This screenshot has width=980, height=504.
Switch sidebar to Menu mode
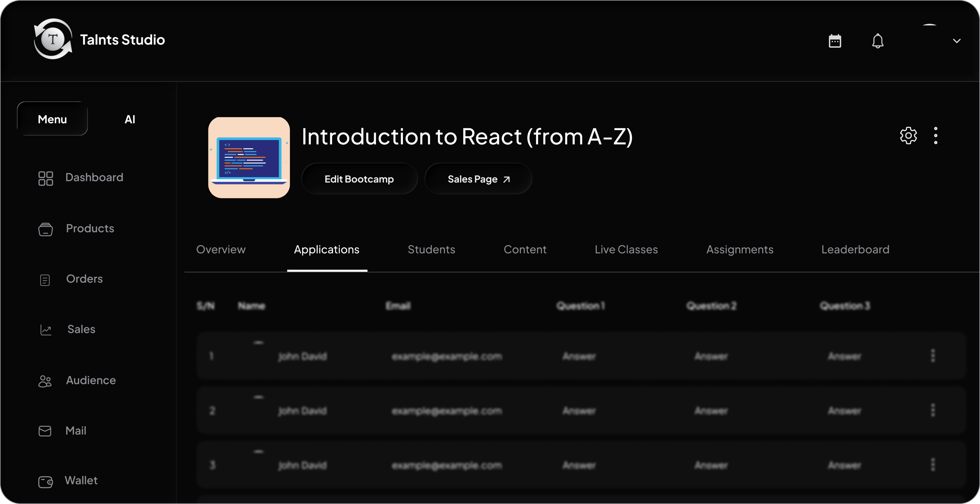52,119
